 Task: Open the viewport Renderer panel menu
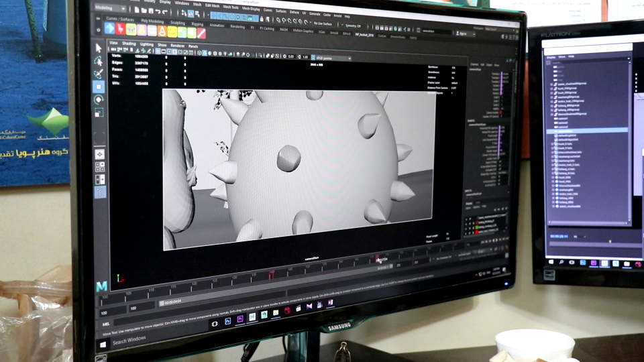tap(177, 46)
